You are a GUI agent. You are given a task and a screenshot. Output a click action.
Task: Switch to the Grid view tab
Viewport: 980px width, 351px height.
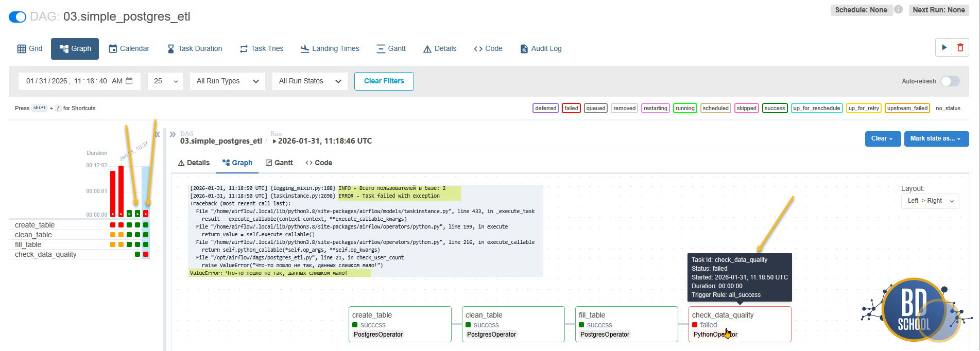coord(30,48)
